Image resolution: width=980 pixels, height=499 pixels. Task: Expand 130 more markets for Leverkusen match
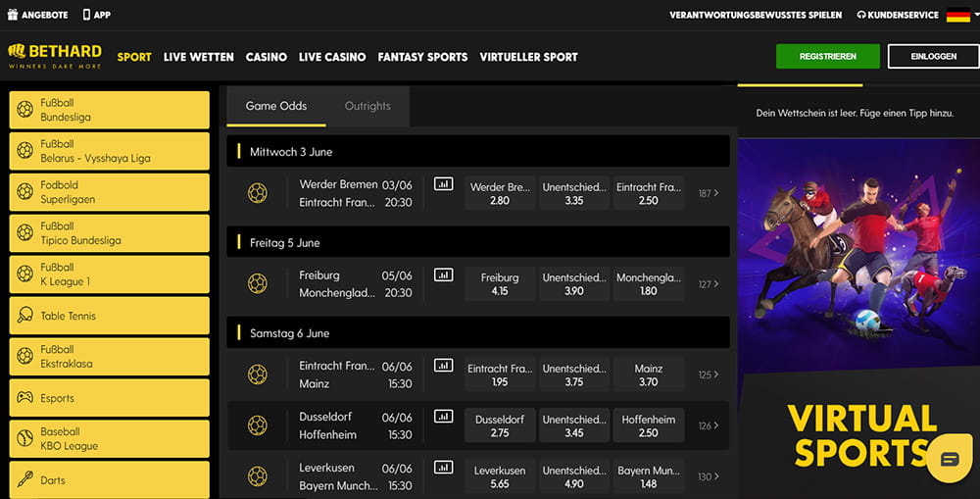tap(709, 475)
